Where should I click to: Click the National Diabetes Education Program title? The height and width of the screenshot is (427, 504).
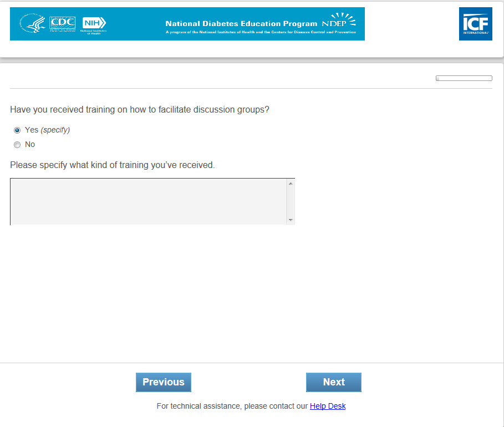pyautogui.click(x=241, y=23)
